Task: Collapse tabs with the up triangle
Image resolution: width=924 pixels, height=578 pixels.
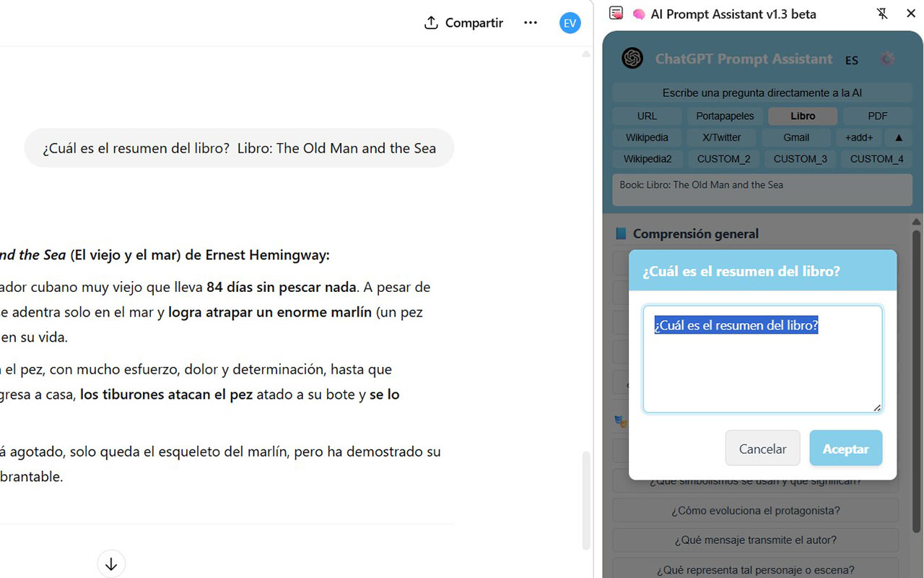Action: click(899, 137)
